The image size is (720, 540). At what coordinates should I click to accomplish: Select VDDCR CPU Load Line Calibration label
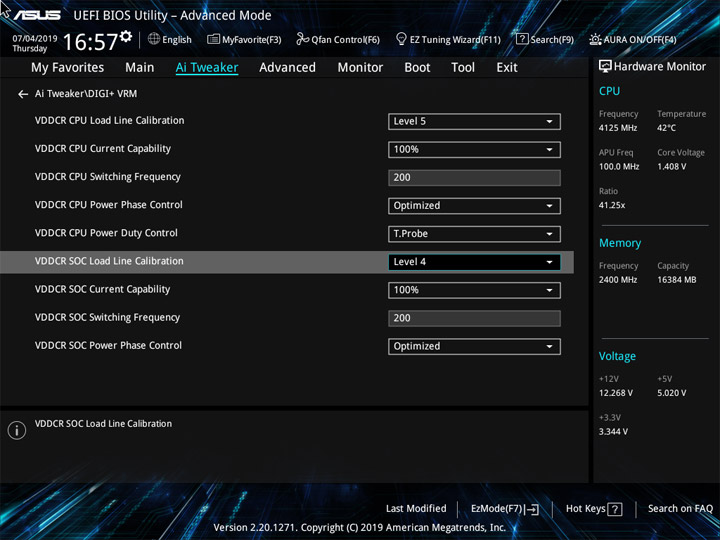[109, 120]
